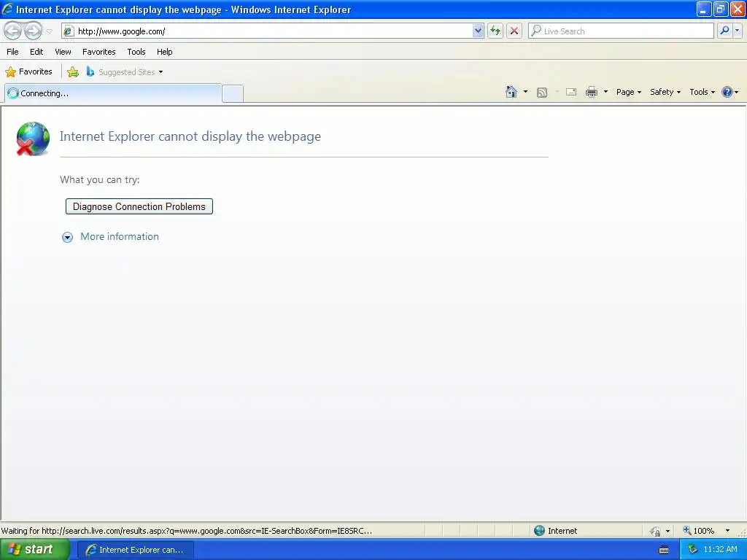Open the Favorites menu in menu bar
Screen dimensions: 747x560
click(99, 52)
